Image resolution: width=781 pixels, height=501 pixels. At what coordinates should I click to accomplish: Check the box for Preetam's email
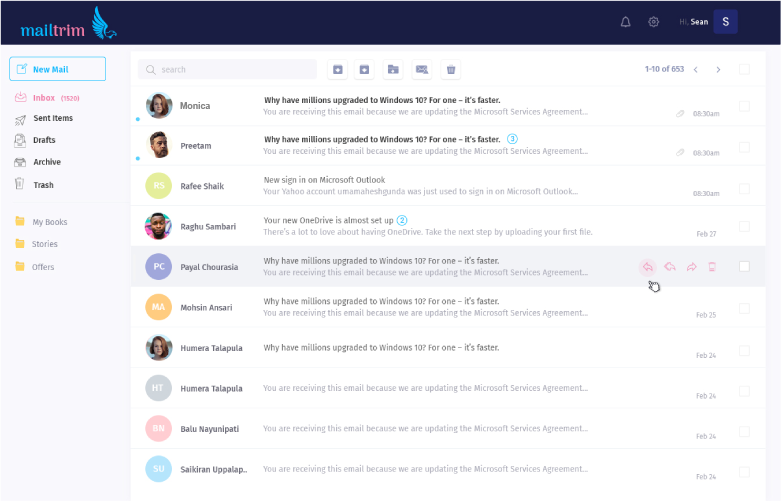click(744, 147)
